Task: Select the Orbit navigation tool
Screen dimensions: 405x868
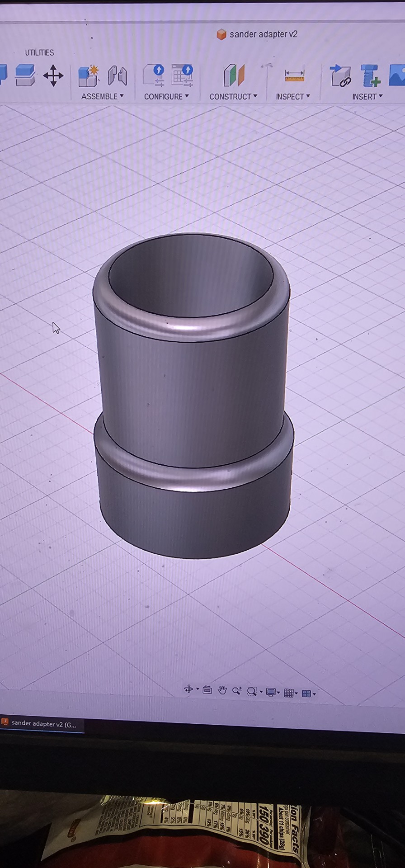Action: [x=188, y=689]
